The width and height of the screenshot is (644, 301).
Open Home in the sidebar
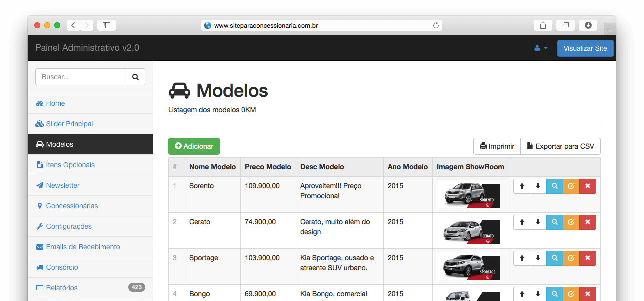pyautogui.click(x=90, y=103)
